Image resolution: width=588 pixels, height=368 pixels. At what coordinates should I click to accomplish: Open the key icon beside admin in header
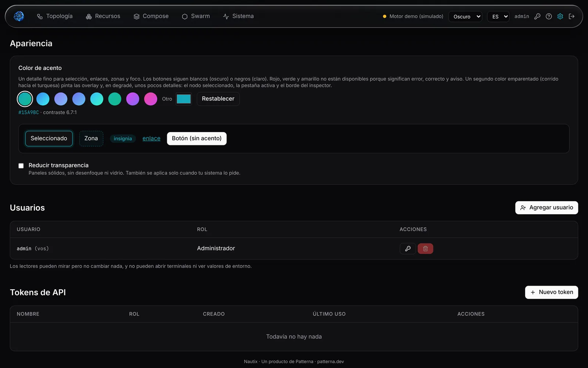point(537,16)
